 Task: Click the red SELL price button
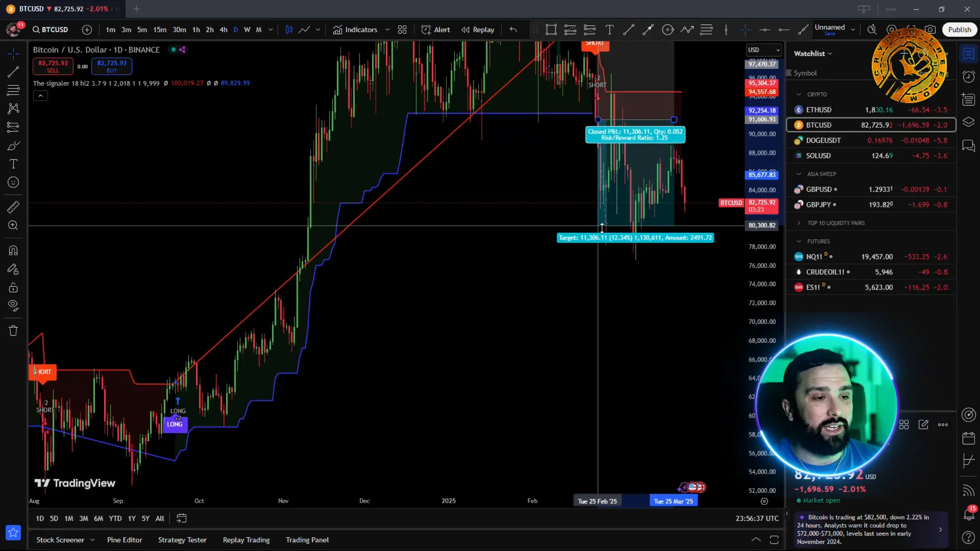53,66
